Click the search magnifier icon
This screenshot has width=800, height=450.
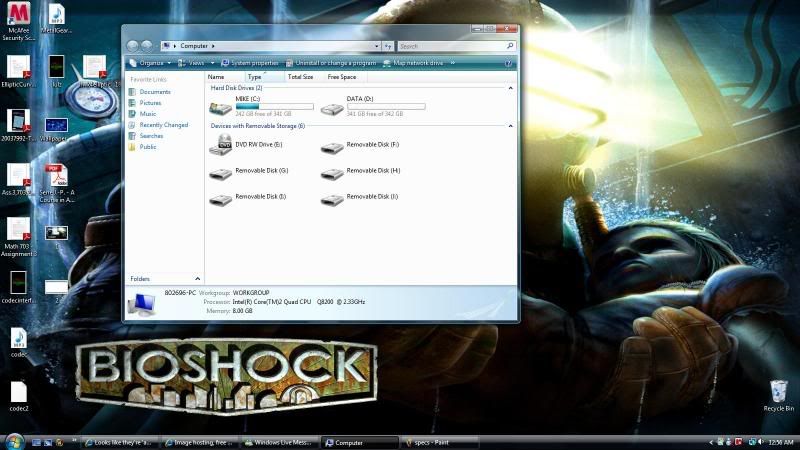tap(510, 46)
